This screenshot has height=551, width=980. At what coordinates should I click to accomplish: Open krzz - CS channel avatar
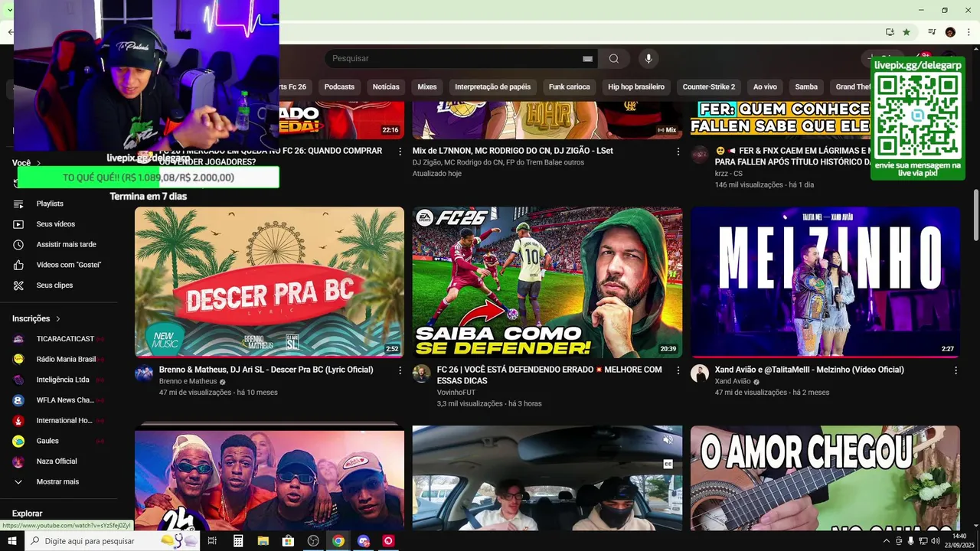click(700, 155)
